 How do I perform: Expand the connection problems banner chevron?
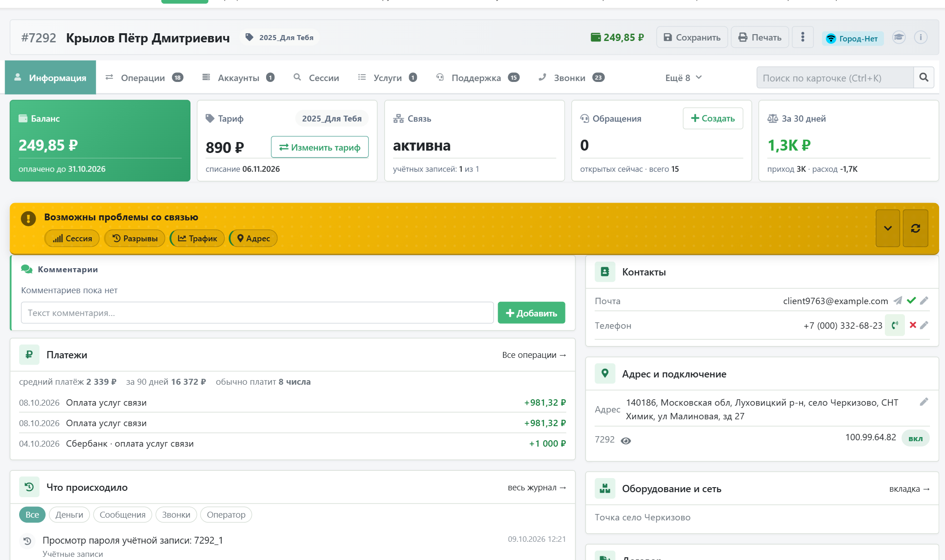click(888, 228)
